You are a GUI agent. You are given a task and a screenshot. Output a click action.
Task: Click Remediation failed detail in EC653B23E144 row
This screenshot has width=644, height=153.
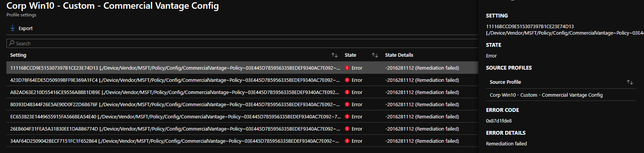(x=422, y=117)
